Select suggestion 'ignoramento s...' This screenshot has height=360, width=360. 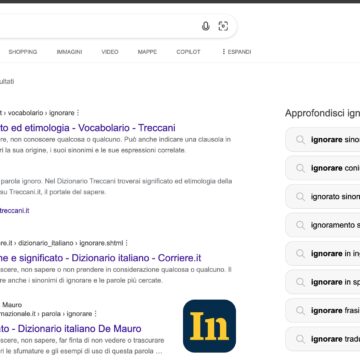323,225
